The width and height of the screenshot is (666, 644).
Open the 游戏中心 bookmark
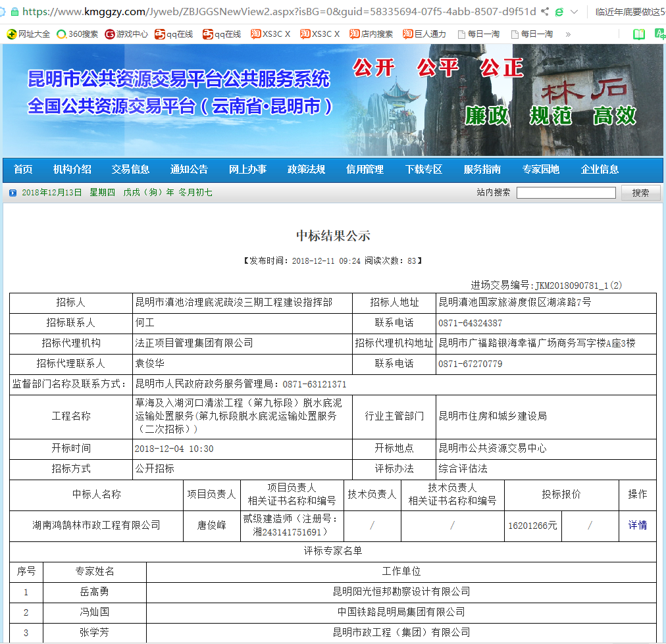(126, 34)
